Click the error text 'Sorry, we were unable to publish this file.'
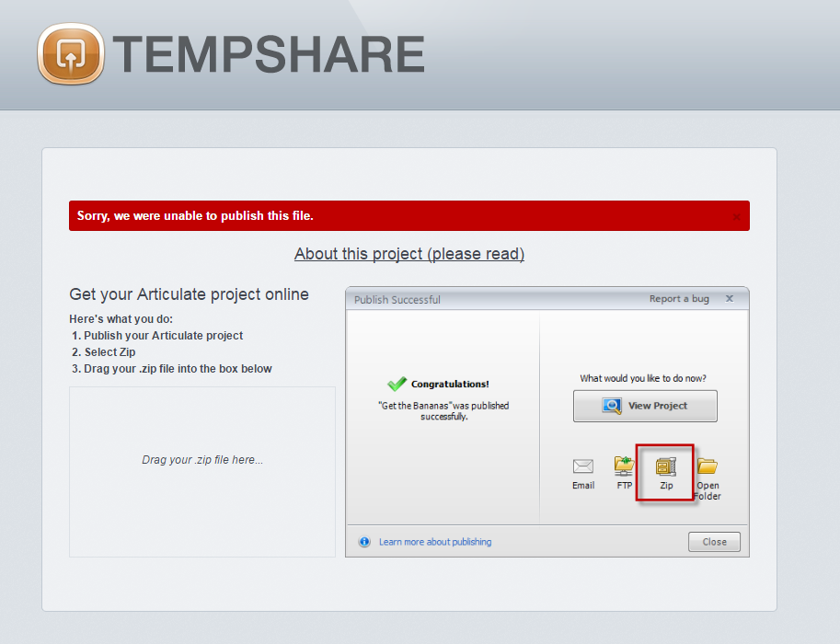 tap(195, 215)
